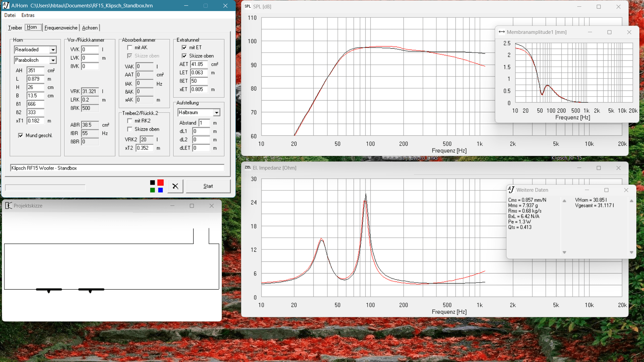Click the Start button
This screenshot has width=644, height=362.
[208, 186]
